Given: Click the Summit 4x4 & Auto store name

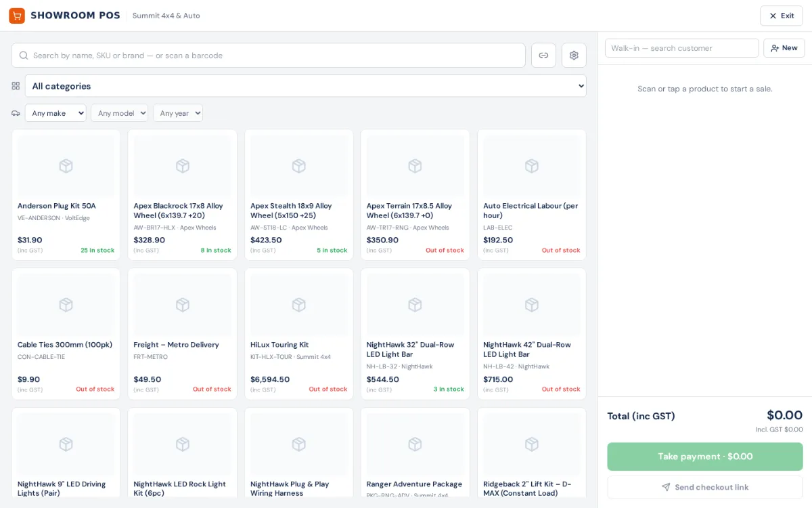Looking at the screenshot, I should click(x=166, y=16).
